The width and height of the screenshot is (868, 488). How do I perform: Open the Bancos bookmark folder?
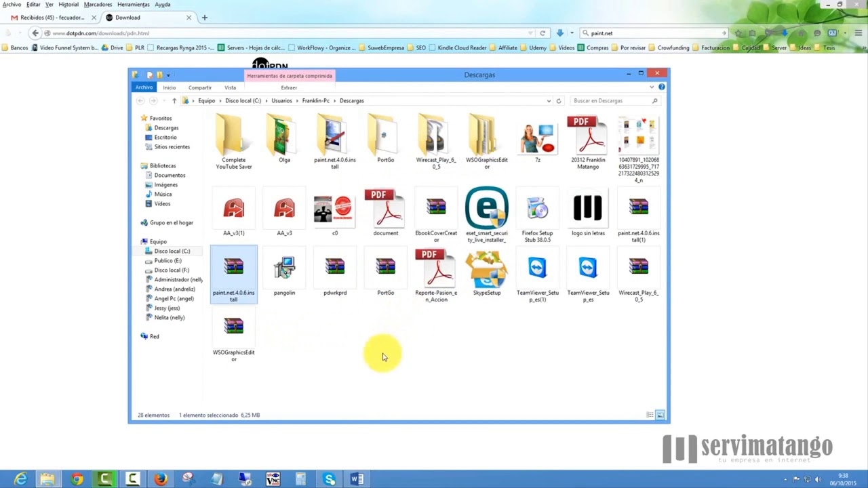(x=15, y=47)
